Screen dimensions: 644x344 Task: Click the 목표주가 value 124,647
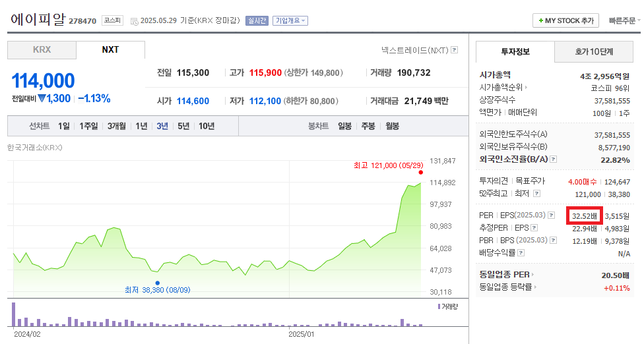point(618,182)
